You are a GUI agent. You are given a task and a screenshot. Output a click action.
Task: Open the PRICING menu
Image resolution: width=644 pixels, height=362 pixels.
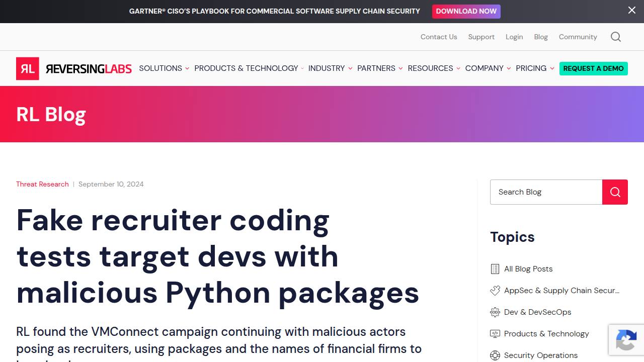[531, 68]
